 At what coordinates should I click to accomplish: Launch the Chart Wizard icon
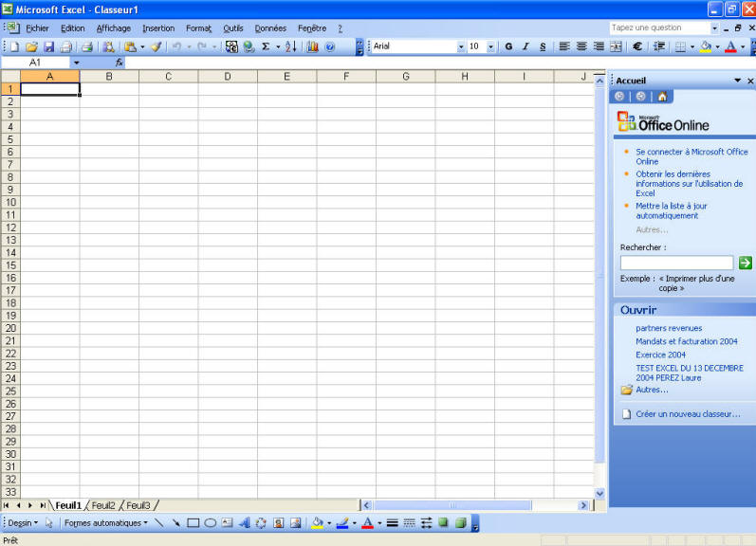(x=312, y=46)
